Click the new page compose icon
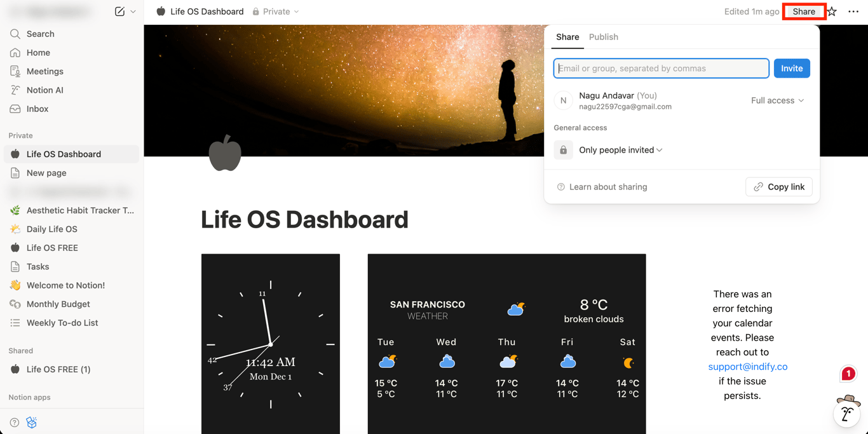 (120, 11)
